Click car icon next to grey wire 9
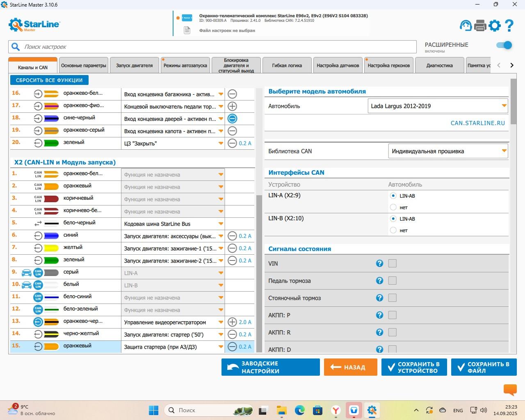The width and height of the screenshot is (525, 420). [26, 272]
